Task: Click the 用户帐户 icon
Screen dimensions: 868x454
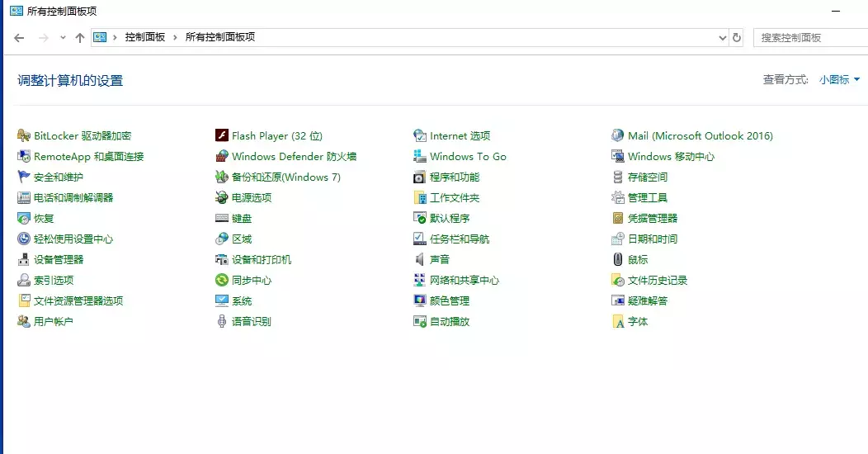Action: coord(24,321)
